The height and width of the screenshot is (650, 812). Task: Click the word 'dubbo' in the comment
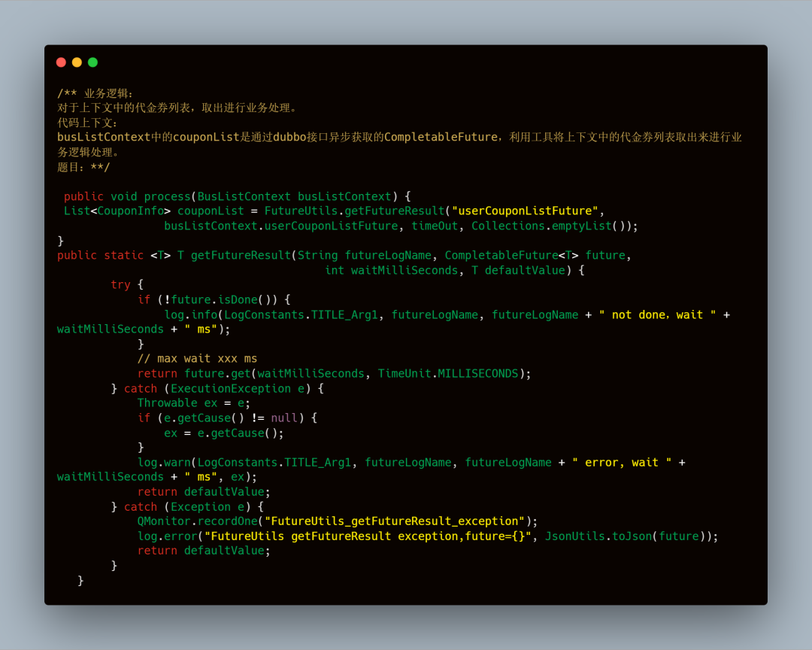(289, 138)
